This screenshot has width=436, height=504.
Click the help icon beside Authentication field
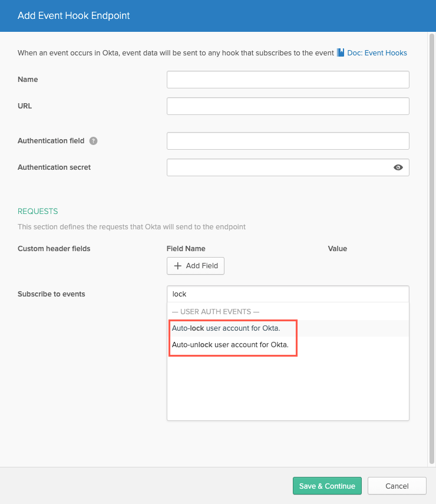click(x=93, y=141)
